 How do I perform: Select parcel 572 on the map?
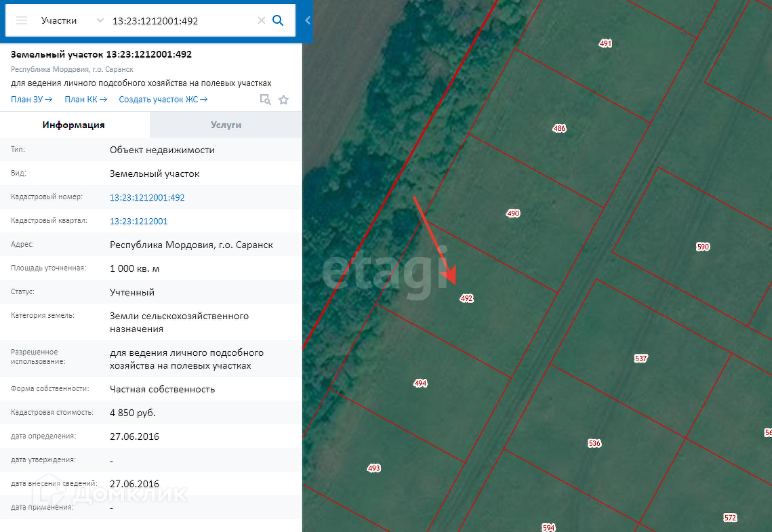(730, 518)
